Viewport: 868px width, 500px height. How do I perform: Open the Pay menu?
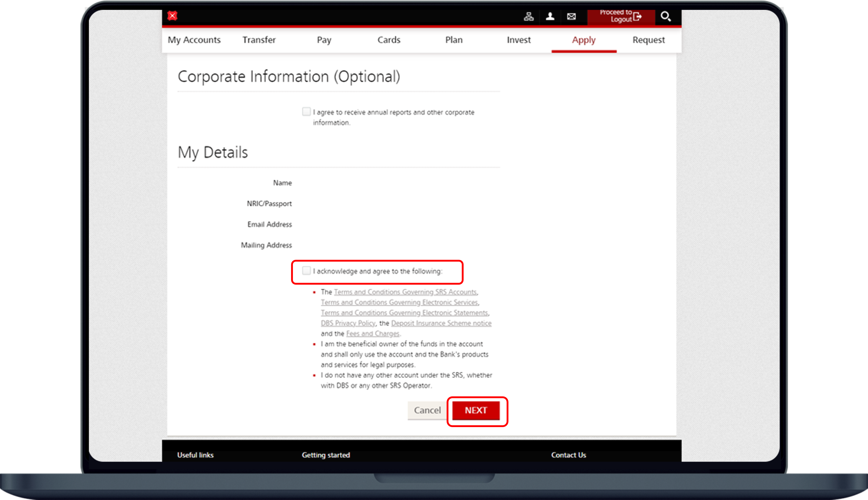click(x=324, y=40)
